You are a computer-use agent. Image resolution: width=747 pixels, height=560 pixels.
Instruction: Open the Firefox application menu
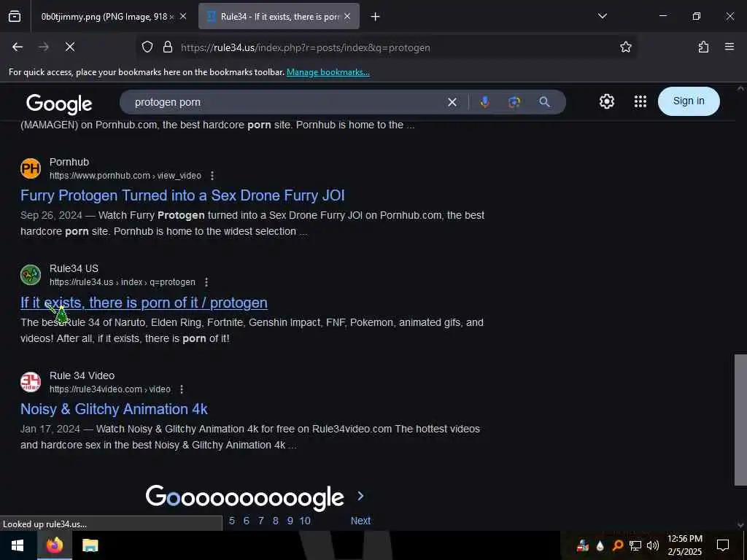(x=729, y=47)
